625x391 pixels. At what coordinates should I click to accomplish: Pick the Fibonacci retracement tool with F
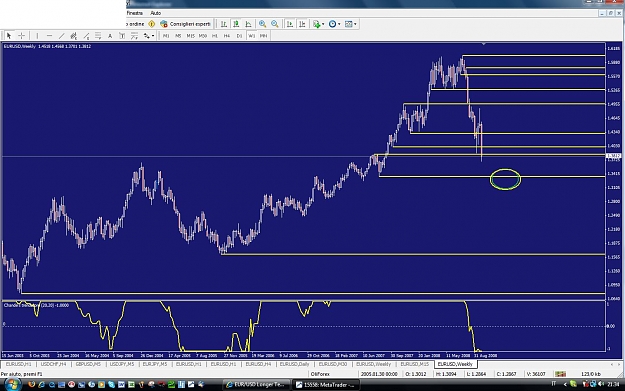click(98, 36)
